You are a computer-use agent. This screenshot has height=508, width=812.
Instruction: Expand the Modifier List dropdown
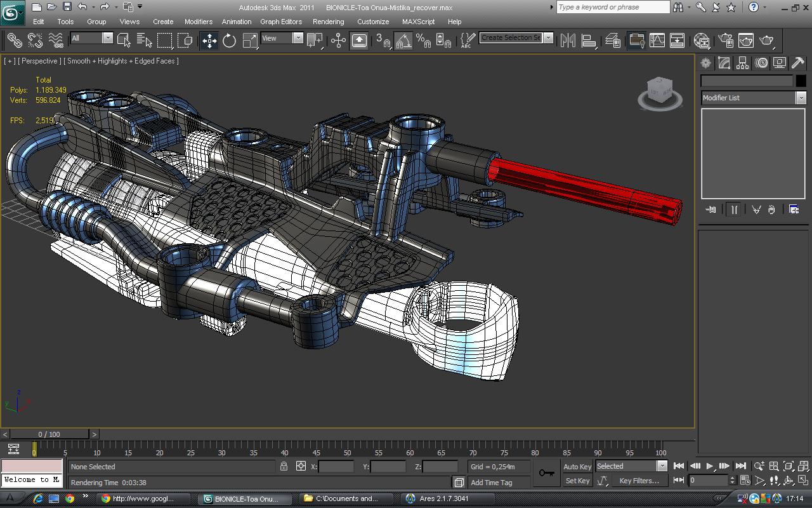801,98
